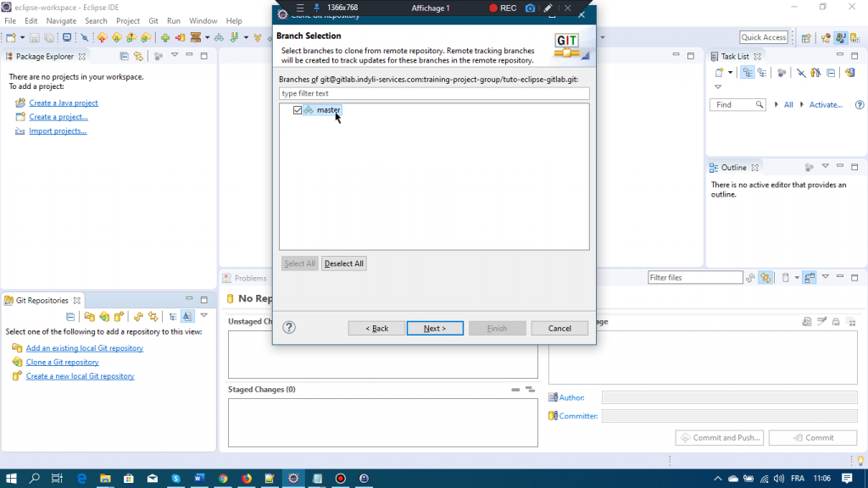Toggle display latest commit in Git Repositories
The width and height of the screenshot is (868, 488).
[187, 317]
